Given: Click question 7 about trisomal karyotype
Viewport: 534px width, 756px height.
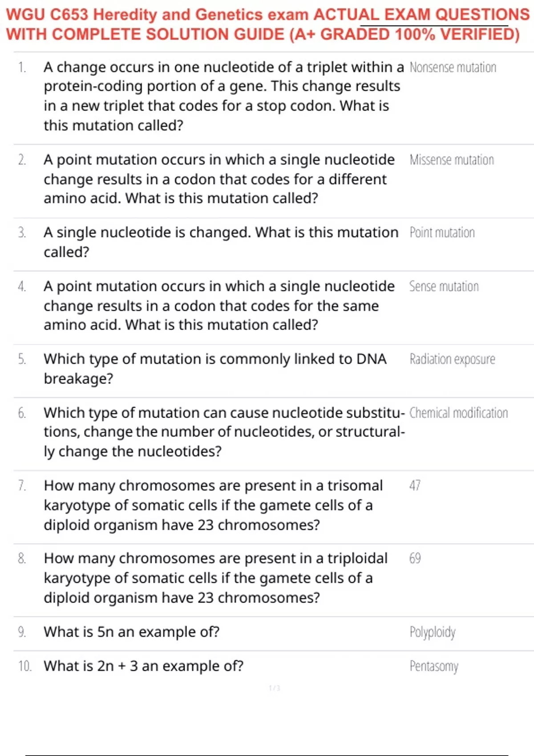Looking at the screenshot, I should click(213, 505).
